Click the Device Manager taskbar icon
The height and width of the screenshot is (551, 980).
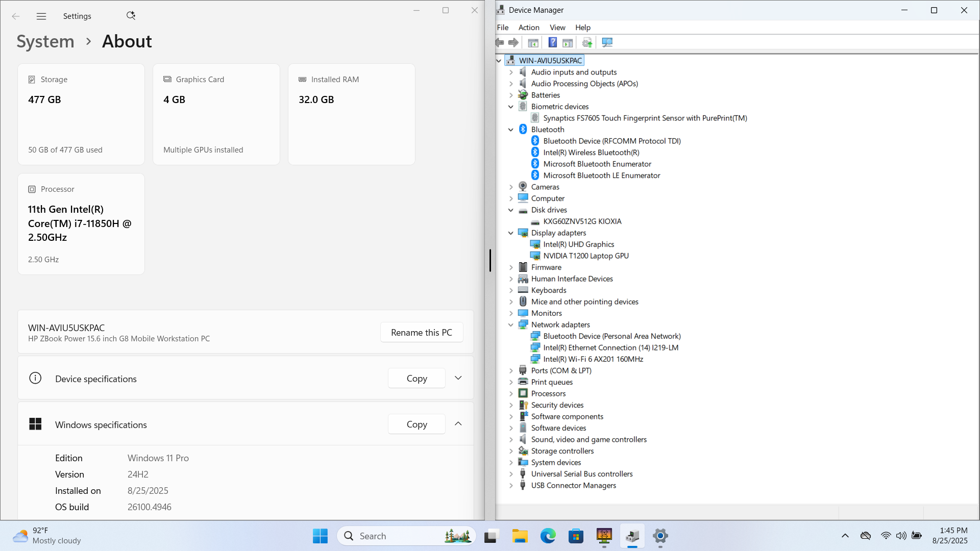click(x=632, y=536)
